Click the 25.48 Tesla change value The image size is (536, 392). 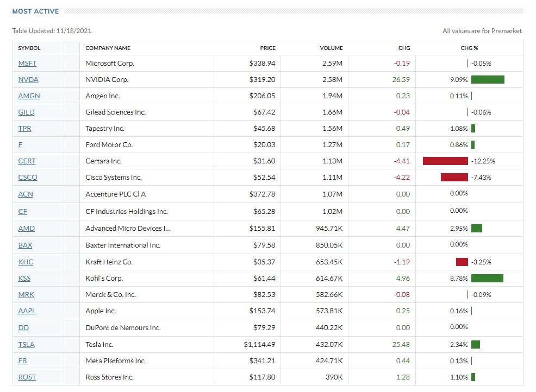[x=401, y=345]
